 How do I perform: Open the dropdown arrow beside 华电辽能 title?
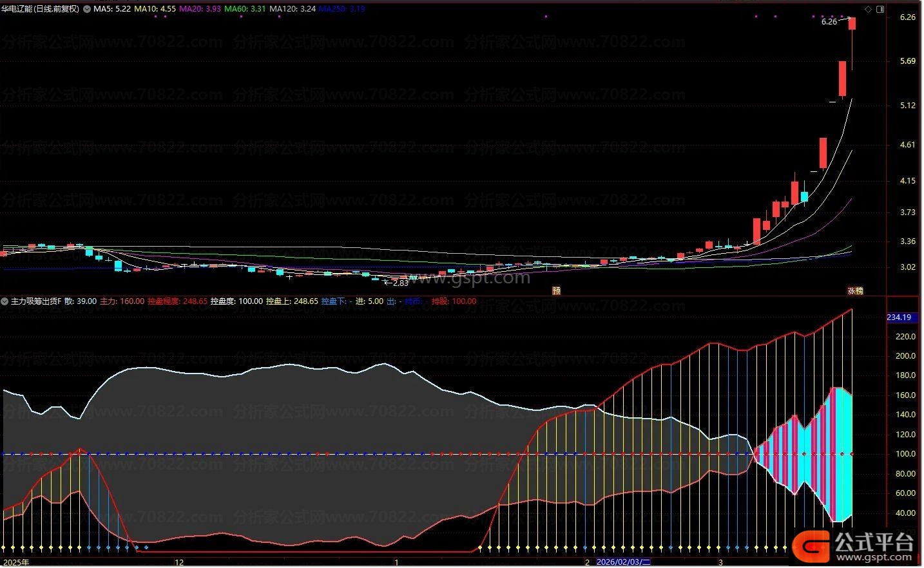tap(87, 9)
